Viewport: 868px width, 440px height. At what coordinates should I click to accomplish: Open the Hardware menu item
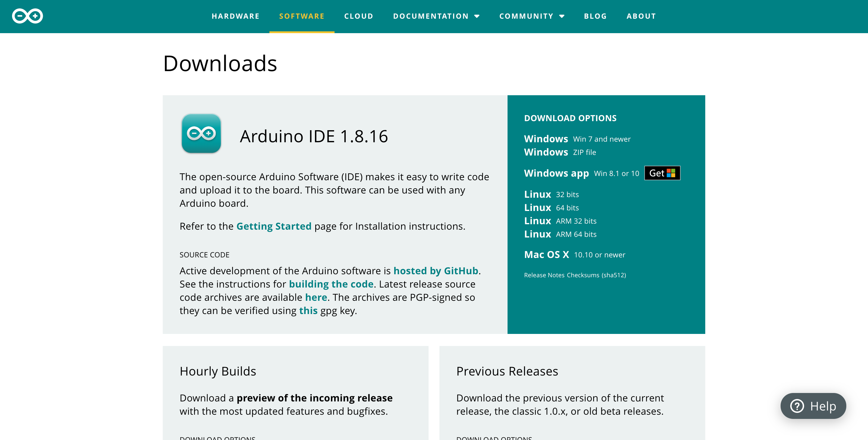pos(235,16)
